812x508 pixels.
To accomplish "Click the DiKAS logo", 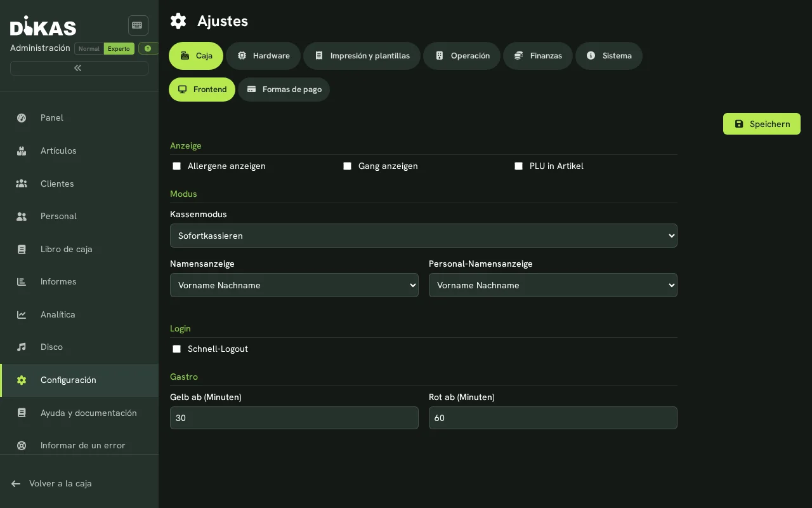I will [x=43, y=26].
